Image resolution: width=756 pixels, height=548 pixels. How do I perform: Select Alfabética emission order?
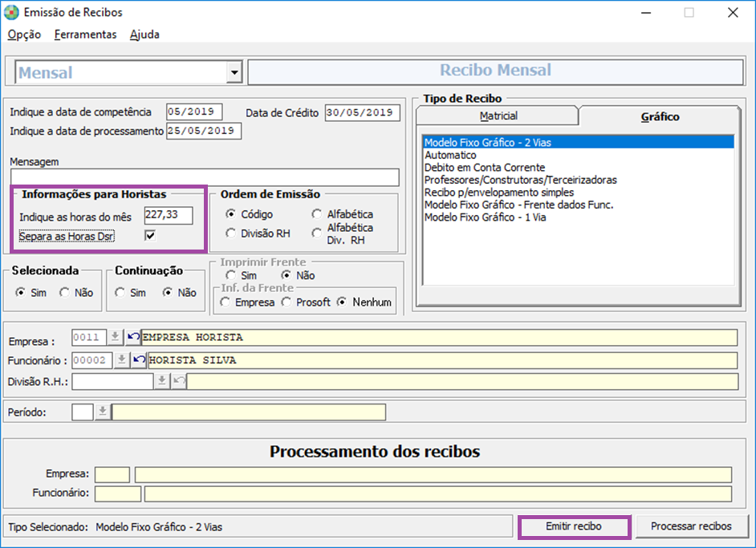[317, 213]
